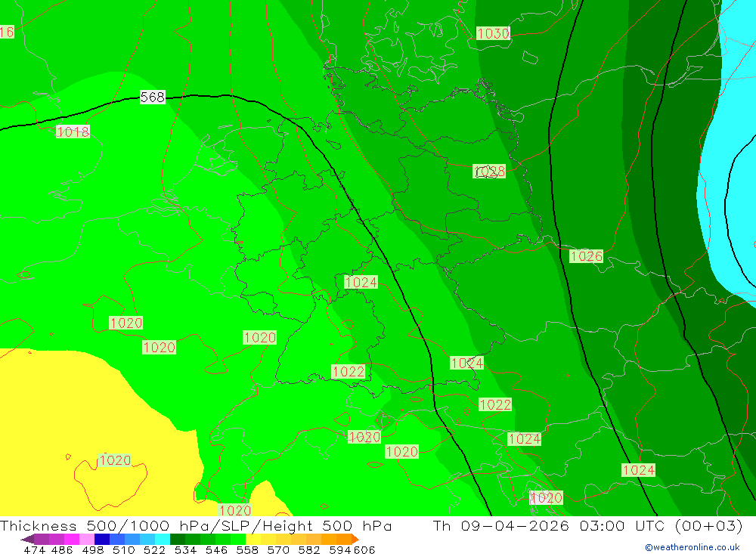Viewport: 756px width, 554px height.
Task: Click the 522 legend value
Action: 154,549
